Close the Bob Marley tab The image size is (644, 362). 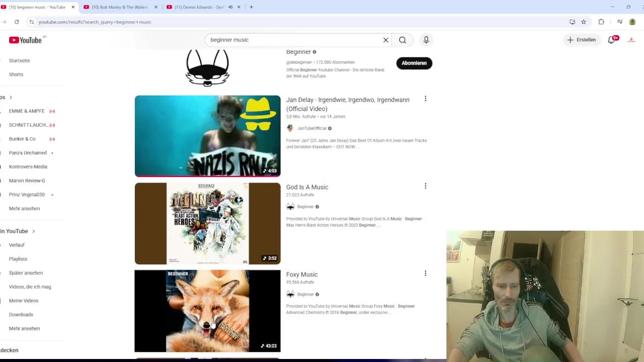click(x=155, y=7)
